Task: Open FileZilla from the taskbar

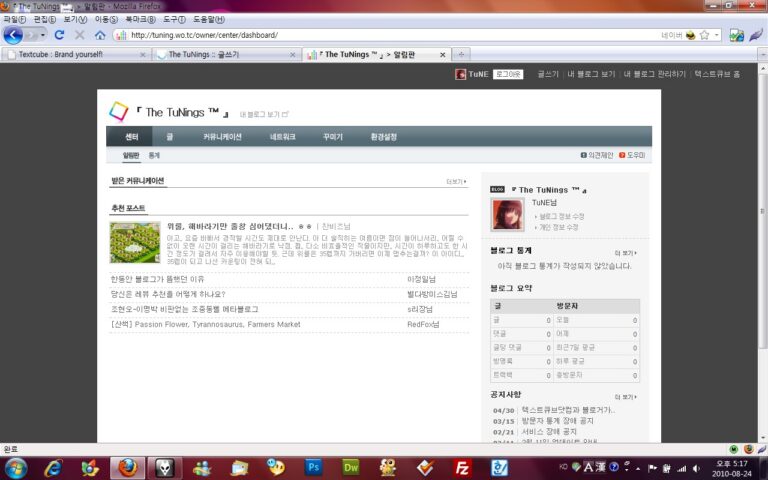Action: click(462, 468)
